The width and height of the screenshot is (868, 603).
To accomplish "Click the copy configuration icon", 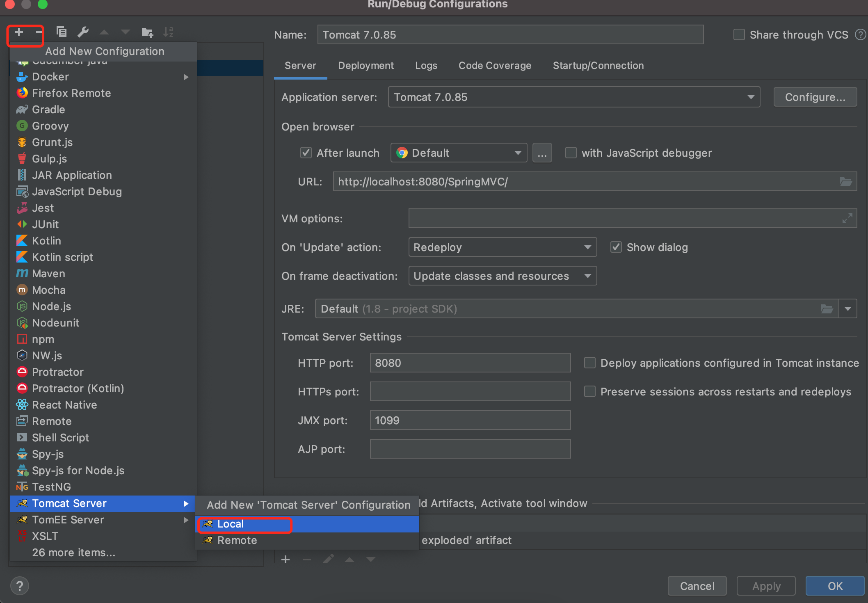I will click(x=61, y=32).
